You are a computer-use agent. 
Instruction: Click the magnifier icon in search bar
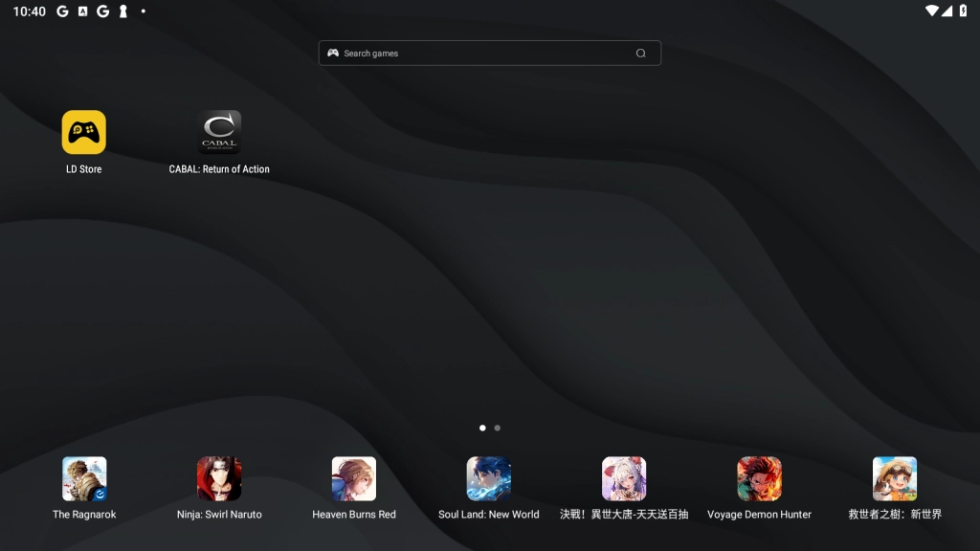tap(641, 54)
